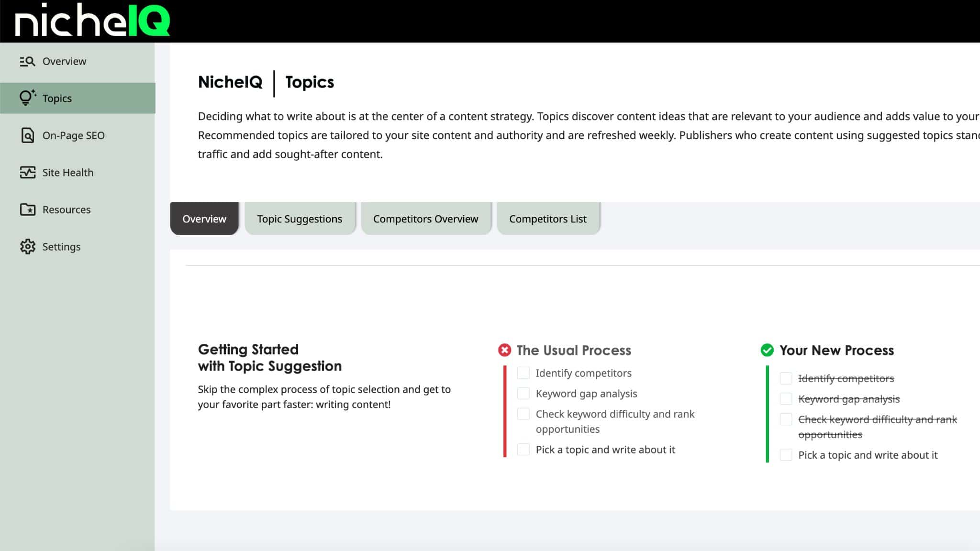Check keyword difficulty box under The Usual Process

click(523, 414)
